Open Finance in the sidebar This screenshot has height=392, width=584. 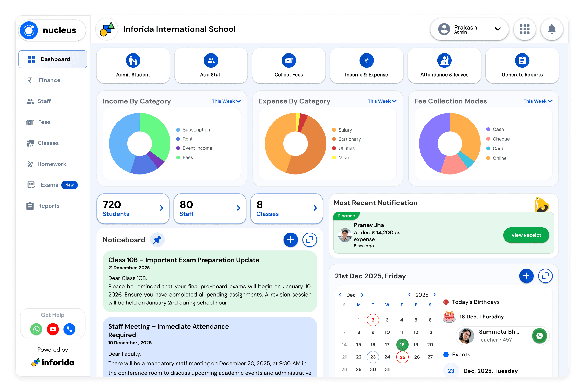[x=49, y=80]
